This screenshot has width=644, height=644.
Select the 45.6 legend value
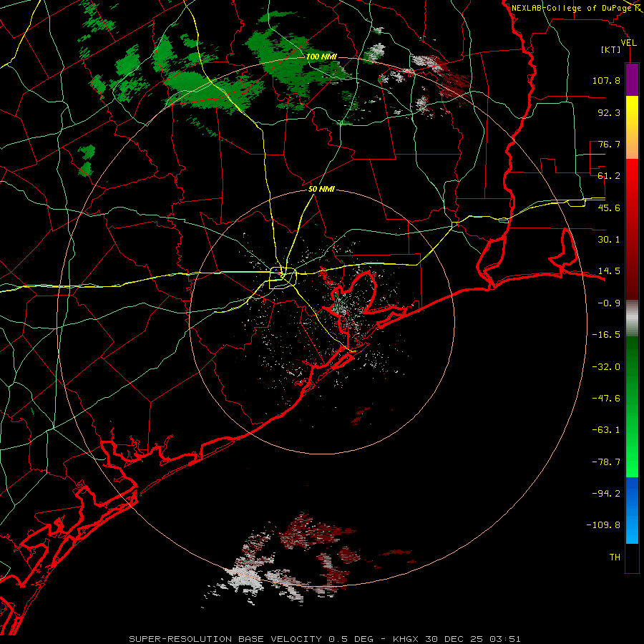pyautogui.click(x=609, y=208)
